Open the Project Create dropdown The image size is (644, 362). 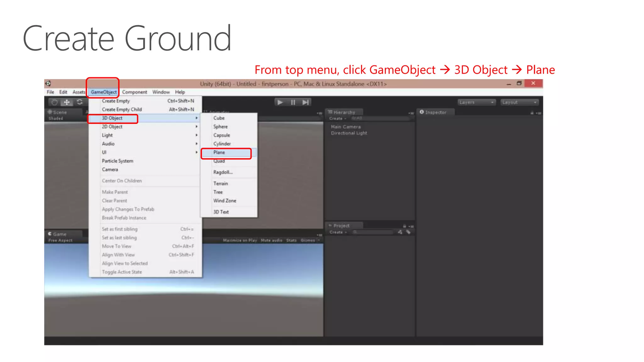[x=338, y=232]
